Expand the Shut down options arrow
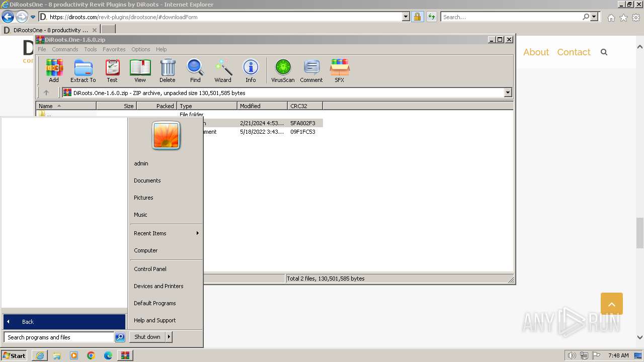 [x=169, y=337]
